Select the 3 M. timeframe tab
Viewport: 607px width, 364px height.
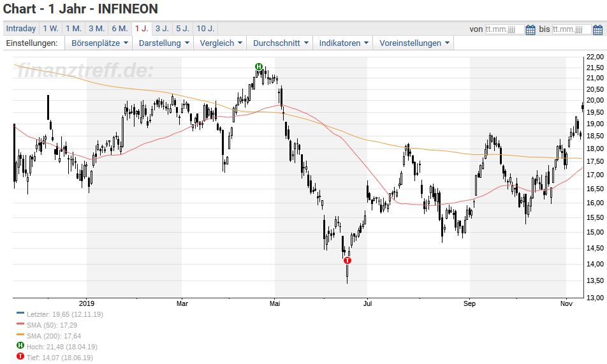(x=96, y=28)
